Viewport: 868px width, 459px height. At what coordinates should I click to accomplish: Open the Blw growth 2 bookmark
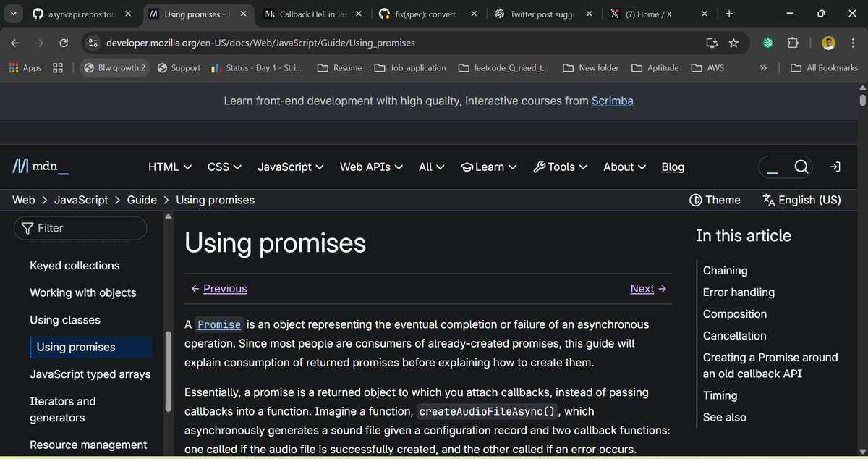pos(114,67)
